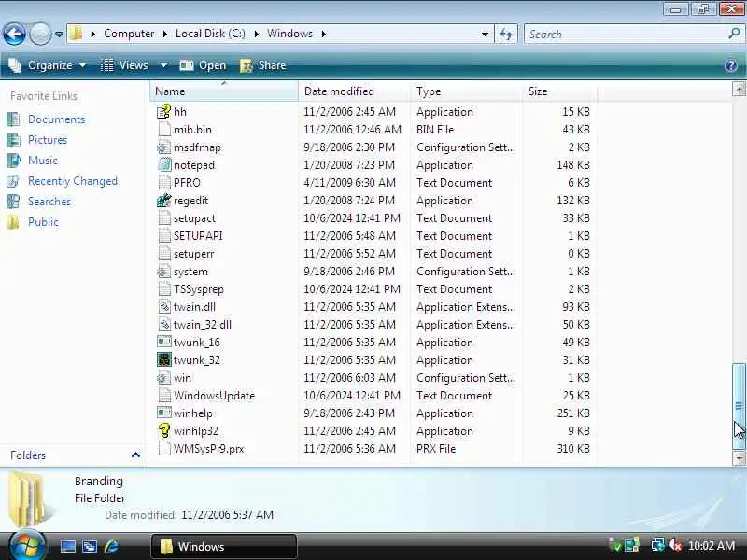Screen dimensions: 747x560
Task: Select the TSSysprep file name
Action: (x=198, y=289)
